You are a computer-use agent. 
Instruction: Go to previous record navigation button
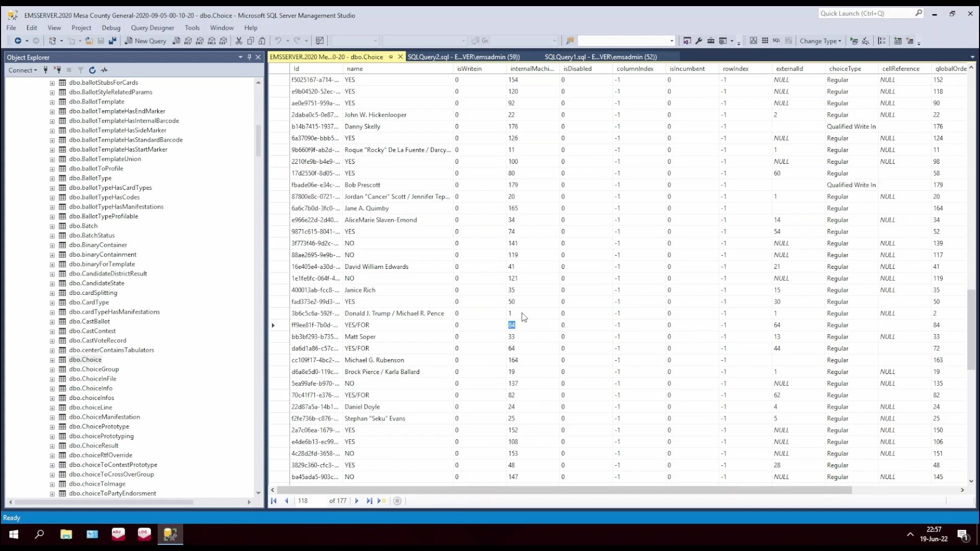tap(286, 501)
